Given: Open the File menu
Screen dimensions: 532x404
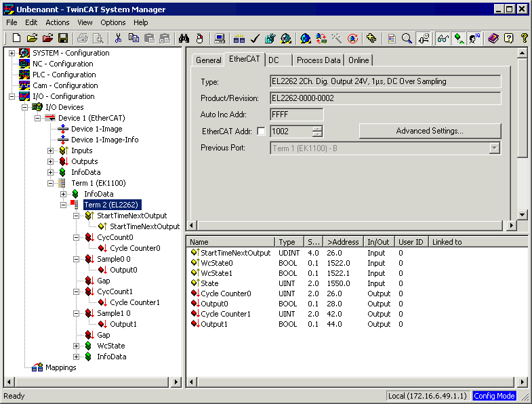Looking at the screenshot, I should pos(12,22).
